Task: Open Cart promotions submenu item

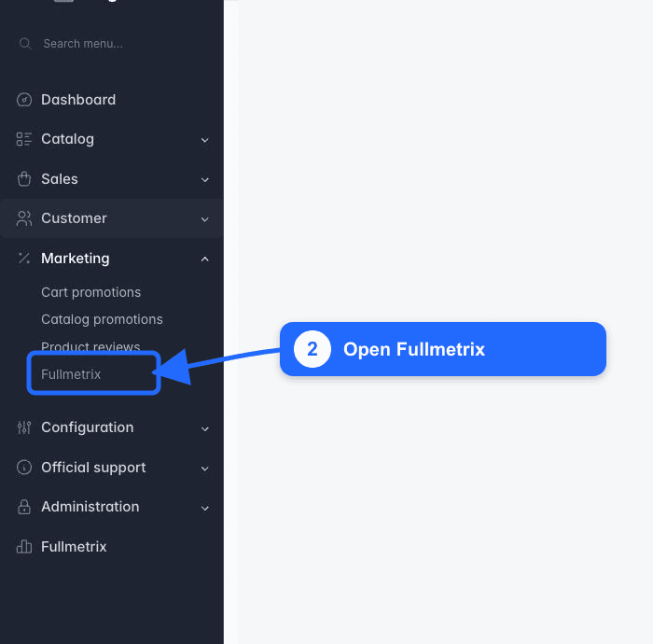Action: click(x=90, y=292)
